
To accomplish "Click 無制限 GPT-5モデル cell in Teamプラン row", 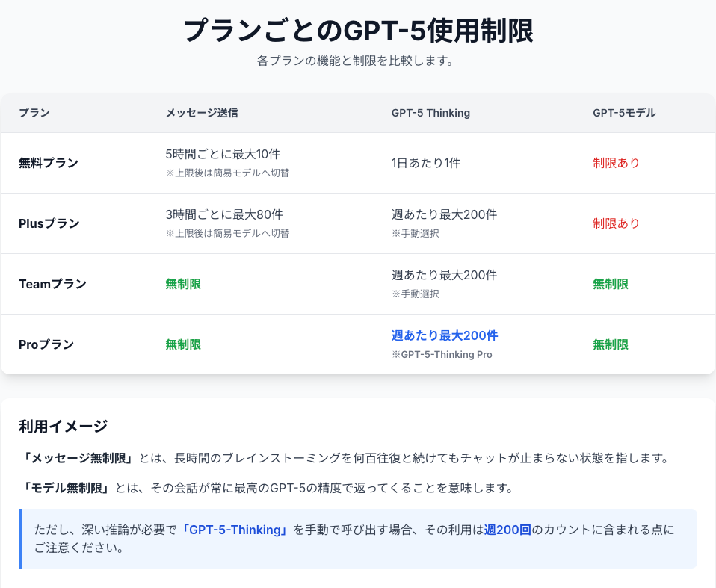I will click(x=611, y=284).
